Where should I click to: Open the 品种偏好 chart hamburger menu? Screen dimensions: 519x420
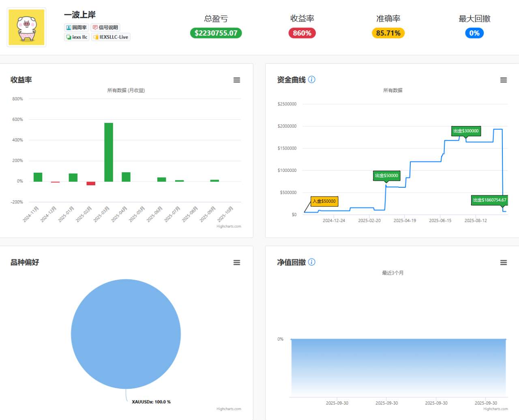tap(237, 262)
